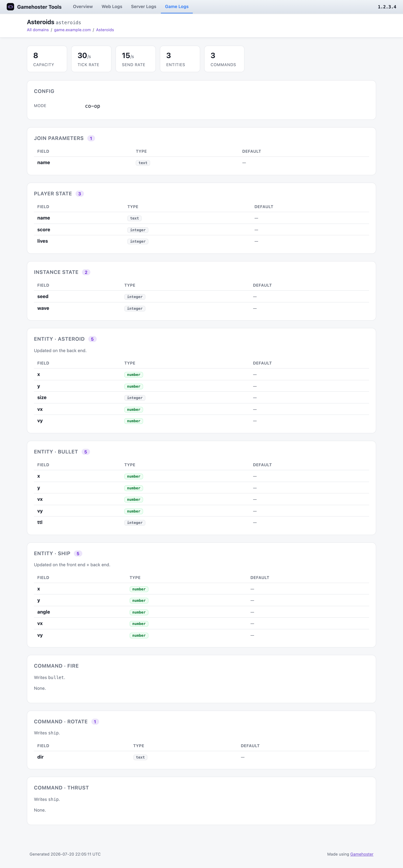Viewport: 403px width, 868px height.
Task: Click the 3 Commands stat card
Action: click(x=224, y=59)
